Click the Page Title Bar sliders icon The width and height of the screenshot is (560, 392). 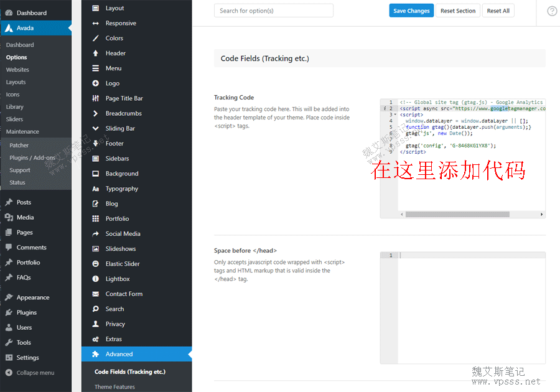(95, 98)
